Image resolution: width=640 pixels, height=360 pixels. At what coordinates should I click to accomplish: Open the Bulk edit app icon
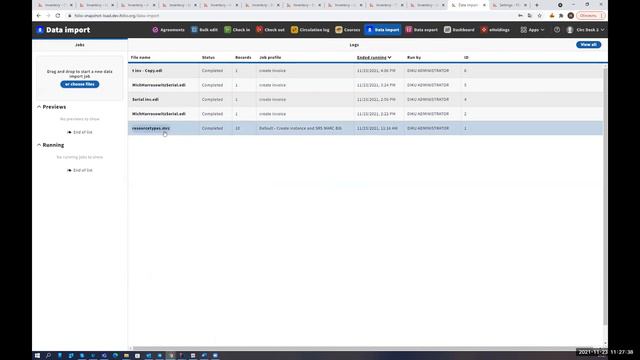pyautogui.click(x=194, y=30)
